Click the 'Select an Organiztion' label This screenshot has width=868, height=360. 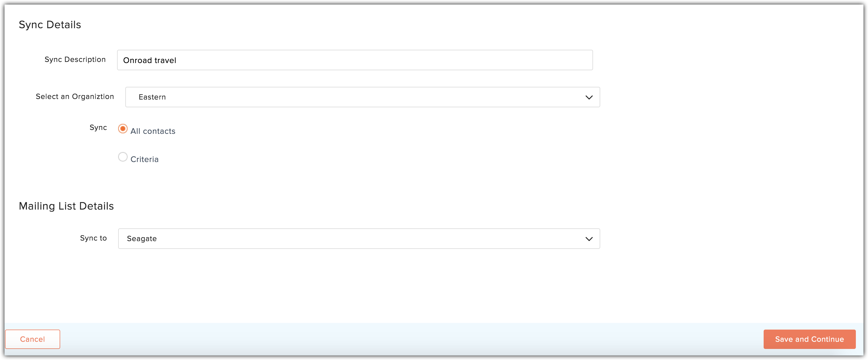pos(75,96)
